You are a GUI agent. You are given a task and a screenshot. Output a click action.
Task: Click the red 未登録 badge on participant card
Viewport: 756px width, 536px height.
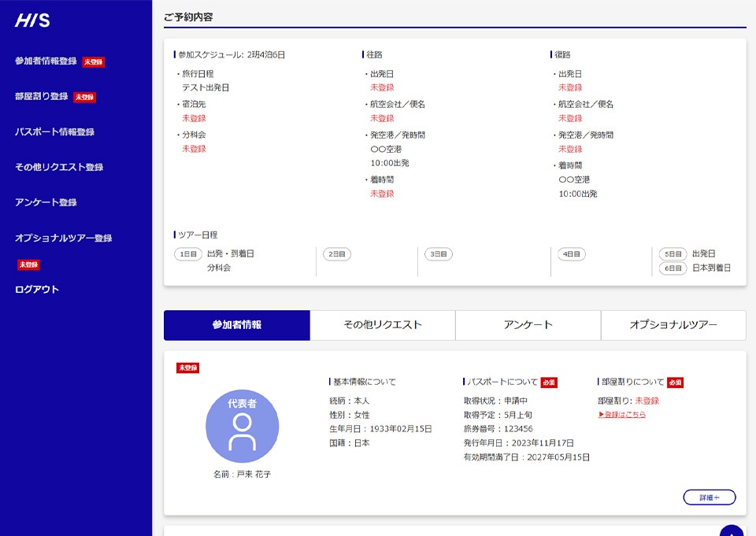point(187,368)
